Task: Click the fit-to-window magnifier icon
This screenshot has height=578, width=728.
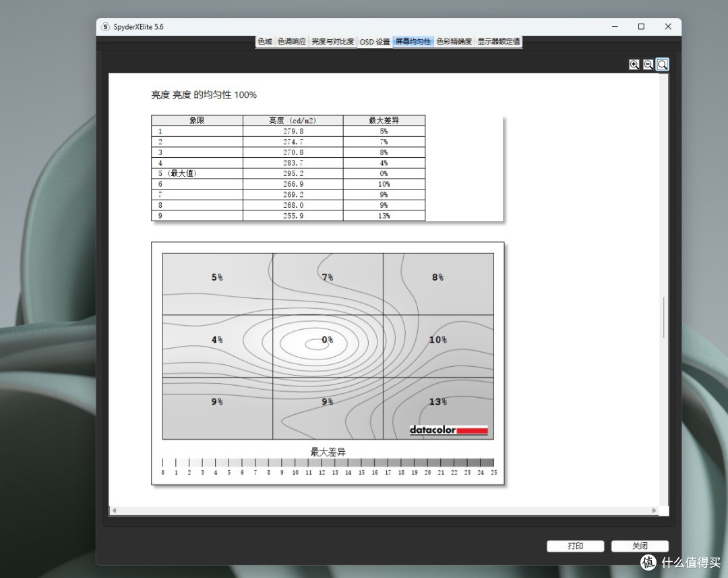Action: click(x=663, y=65)
